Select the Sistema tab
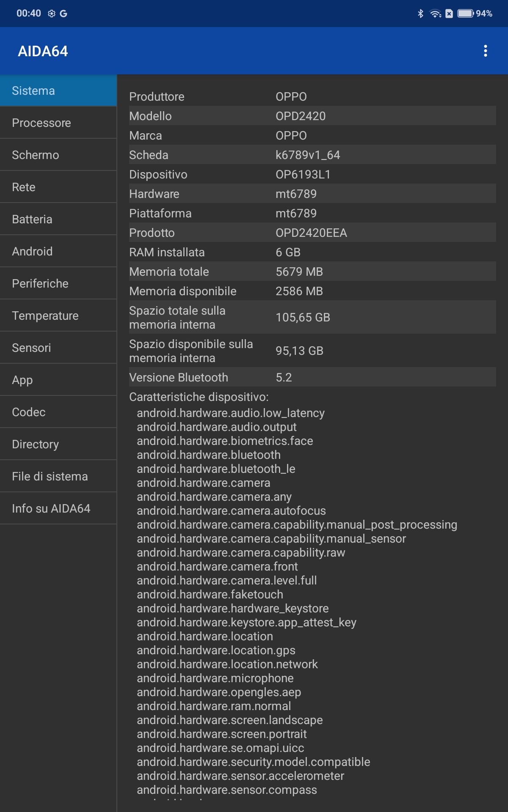This screenshot has width=508, height=812. [x=58, y=91]
